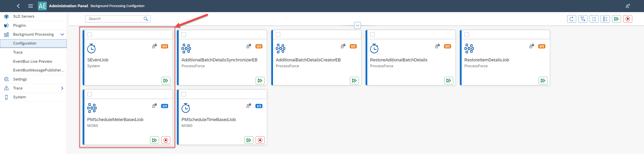Check the AdditionalBatchDetailsCreatorEB checkbox

point(278,35)
